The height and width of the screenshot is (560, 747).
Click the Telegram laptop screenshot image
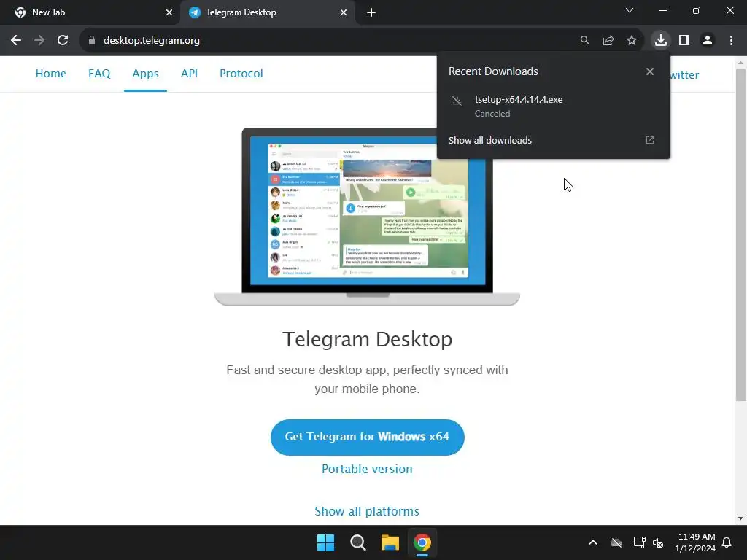368,217
